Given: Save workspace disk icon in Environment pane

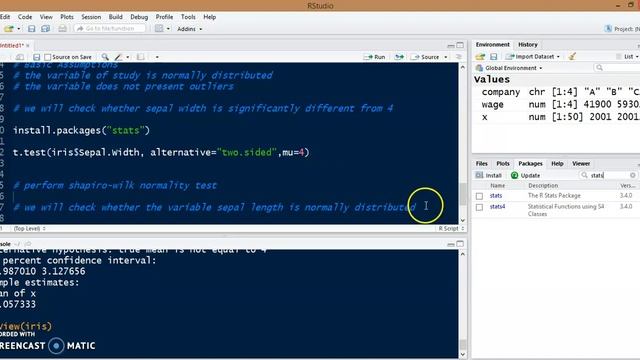Looking at the screenshot, I should pos(493,56).
